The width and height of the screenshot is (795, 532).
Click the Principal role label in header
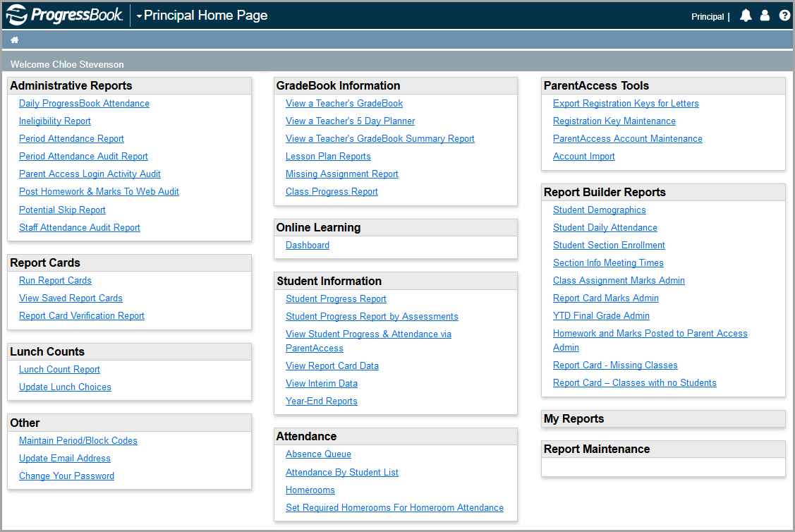[x=708, y=17]
